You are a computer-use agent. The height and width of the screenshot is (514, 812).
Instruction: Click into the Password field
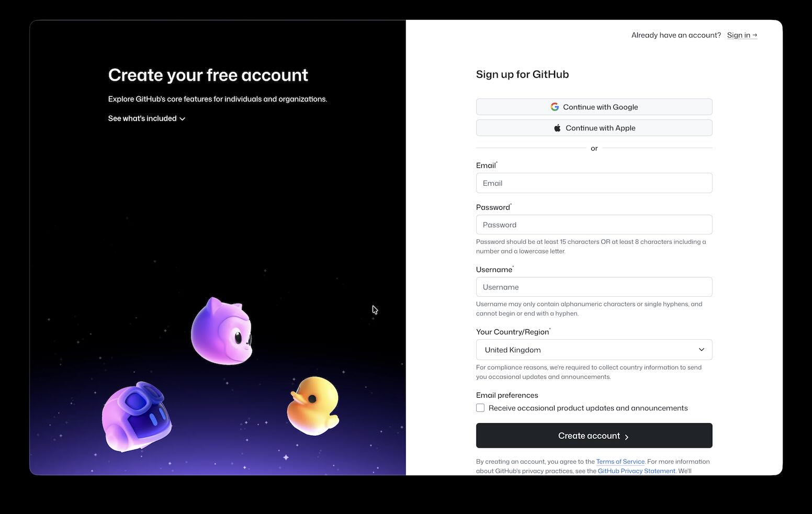594,225
